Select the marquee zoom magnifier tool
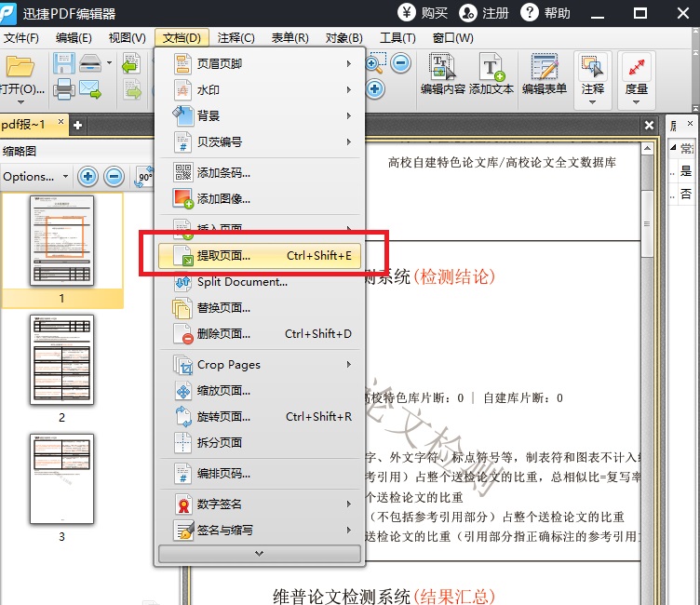Screen dimensions: 700x605 click(x=375, y=63)
